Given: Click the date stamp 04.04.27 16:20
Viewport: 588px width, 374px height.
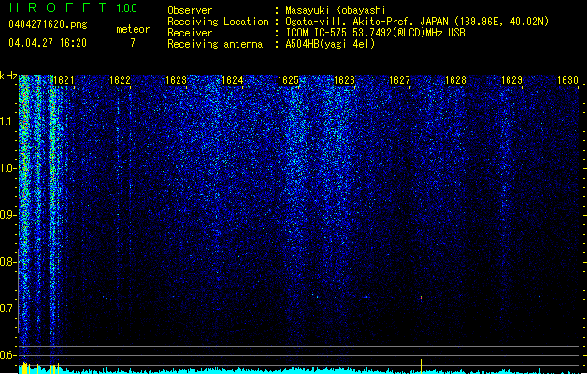Looking at the screenshot, I should (x=48, y=43).
